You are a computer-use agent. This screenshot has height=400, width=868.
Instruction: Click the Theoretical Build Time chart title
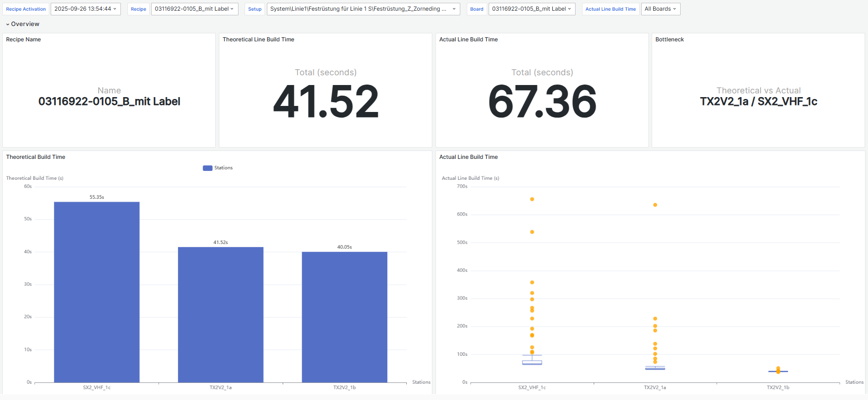tap(35, 157)
